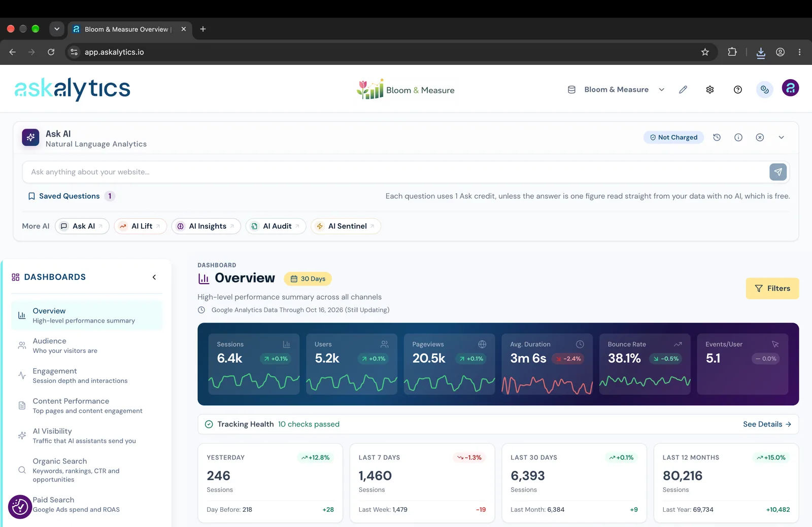
Task: Expand Saved Questions list
Action: coord(71,196)
